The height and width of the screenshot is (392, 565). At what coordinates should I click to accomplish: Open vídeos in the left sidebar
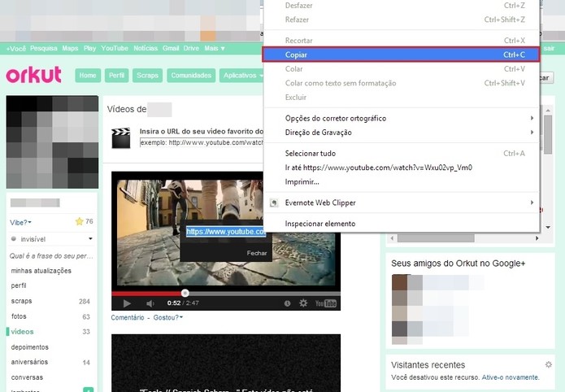(22, 332)
